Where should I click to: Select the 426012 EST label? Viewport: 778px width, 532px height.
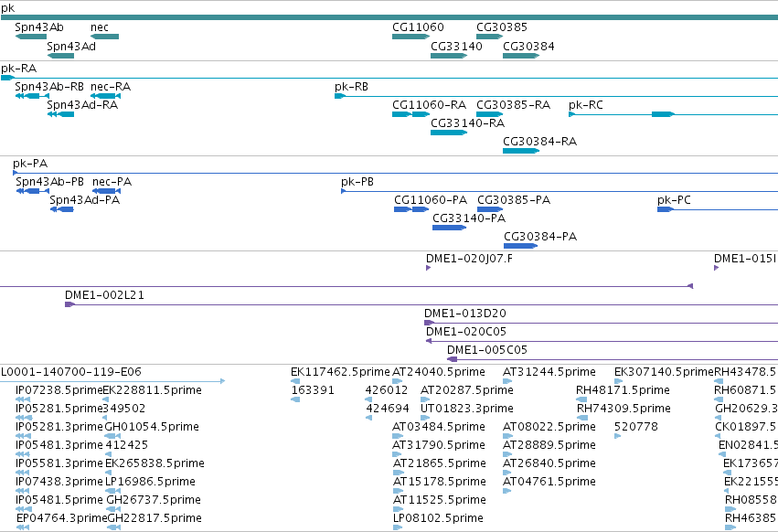387,390
